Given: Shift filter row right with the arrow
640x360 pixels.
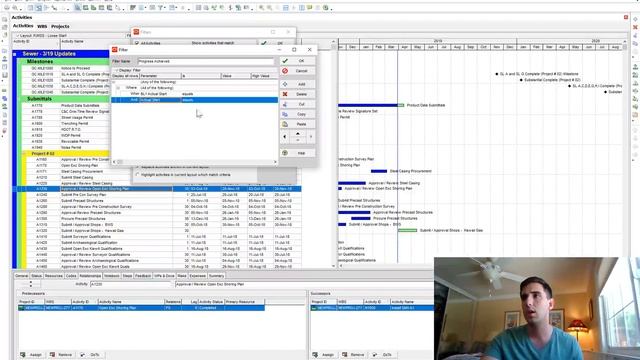Looking at the screenshot, I should (311, 137).
